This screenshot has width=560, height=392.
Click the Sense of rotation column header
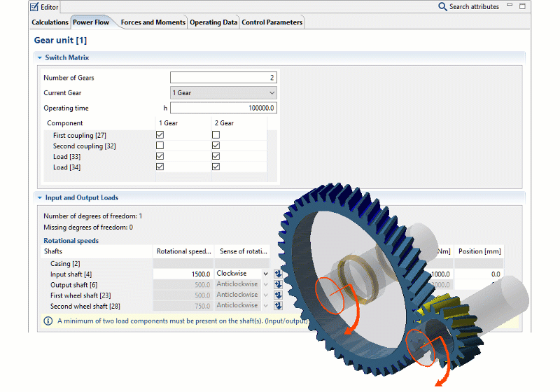coord(243,251)
